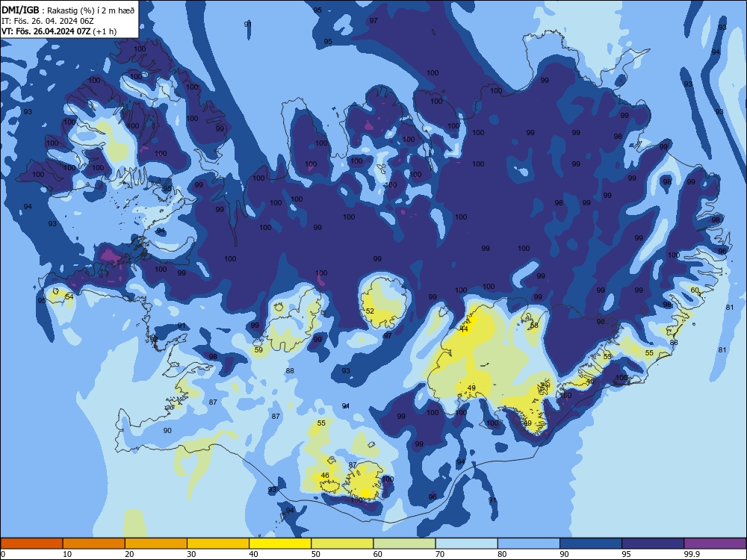The width and height of the screenshot is (747, 560).
Task: Click the legend scale label '70'
Action: tap(440, 554)
